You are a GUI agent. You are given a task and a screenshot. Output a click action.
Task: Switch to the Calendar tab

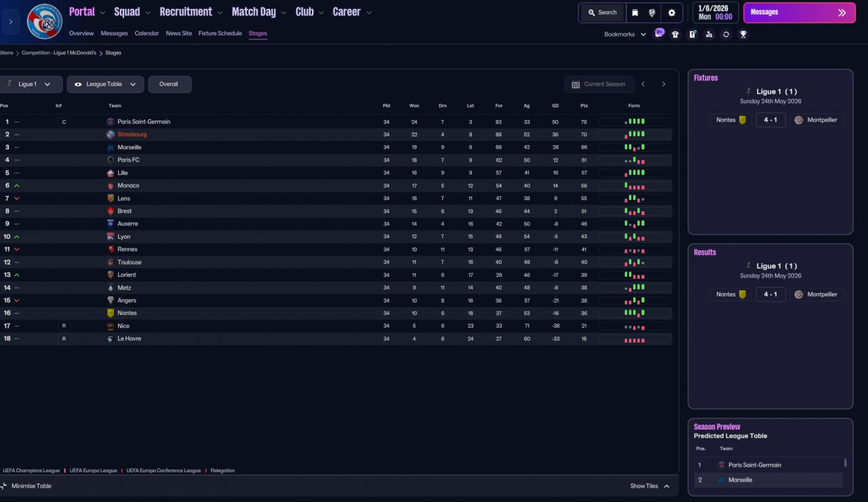(x=146, y=33)
